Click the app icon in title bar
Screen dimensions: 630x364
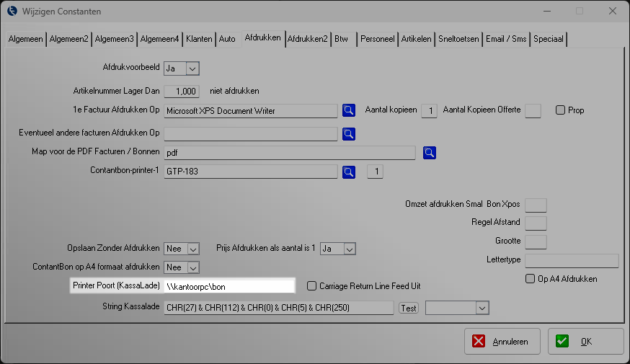click(x=12, y=11)
